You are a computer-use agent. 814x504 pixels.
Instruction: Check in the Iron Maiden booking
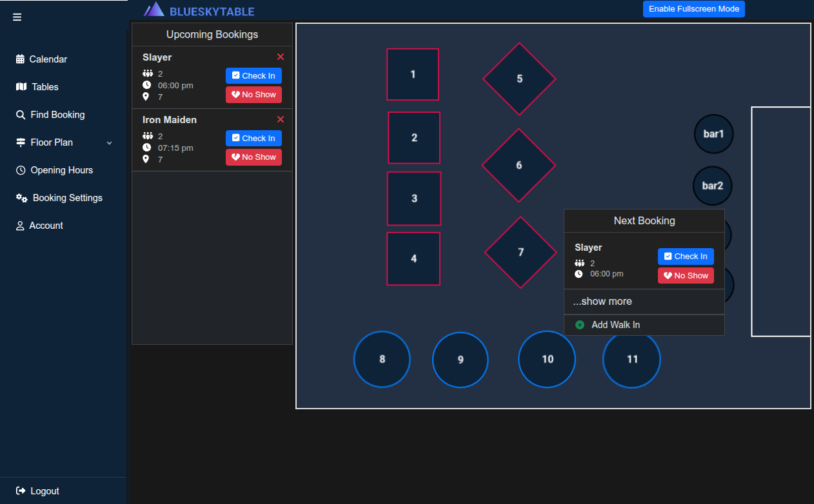[253, 138]
